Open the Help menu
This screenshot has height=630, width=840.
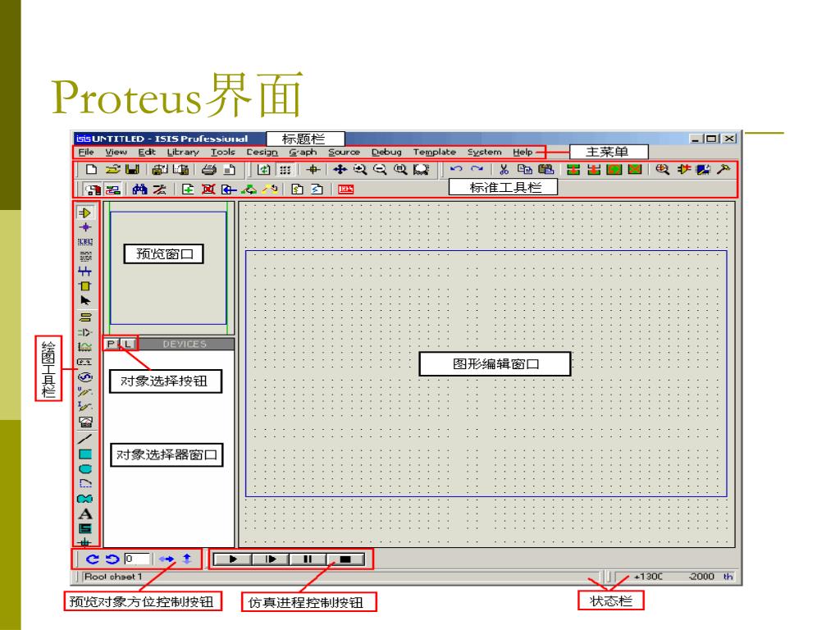click(x=523, y=152)
